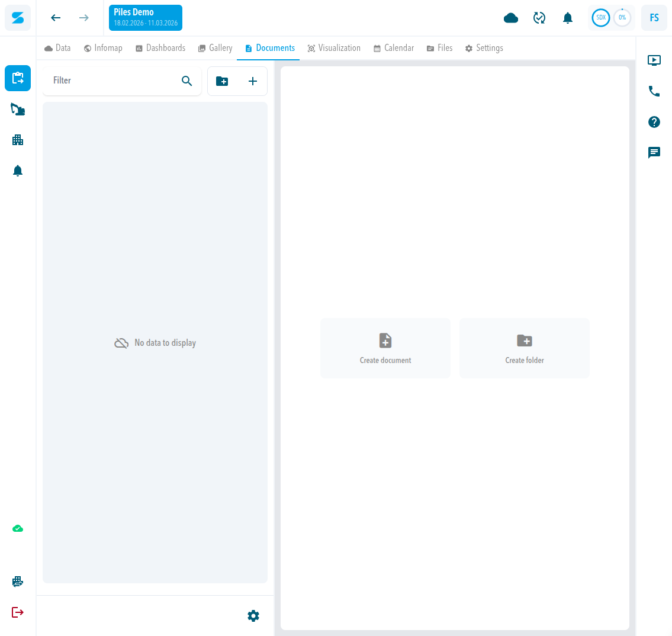This screenshot has height=636, width=672.
Task: Click the cloud icon in top header
Action: click(510, 18)
